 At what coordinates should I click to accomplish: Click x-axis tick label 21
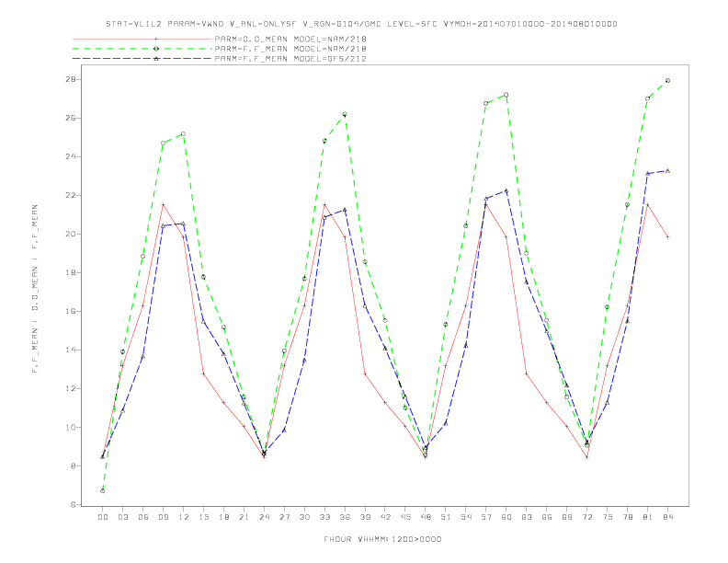coord(244,517)
